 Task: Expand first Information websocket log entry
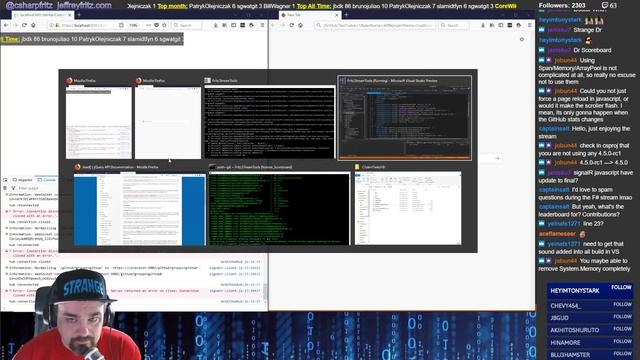point(7,195)
